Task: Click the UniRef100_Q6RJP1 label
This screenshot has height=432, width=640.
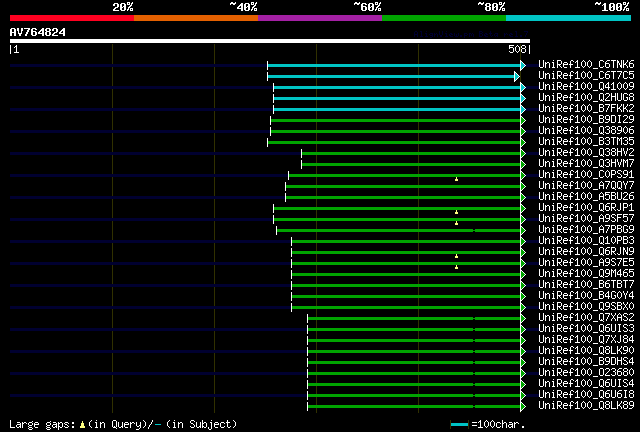Action: pos(586,208)
